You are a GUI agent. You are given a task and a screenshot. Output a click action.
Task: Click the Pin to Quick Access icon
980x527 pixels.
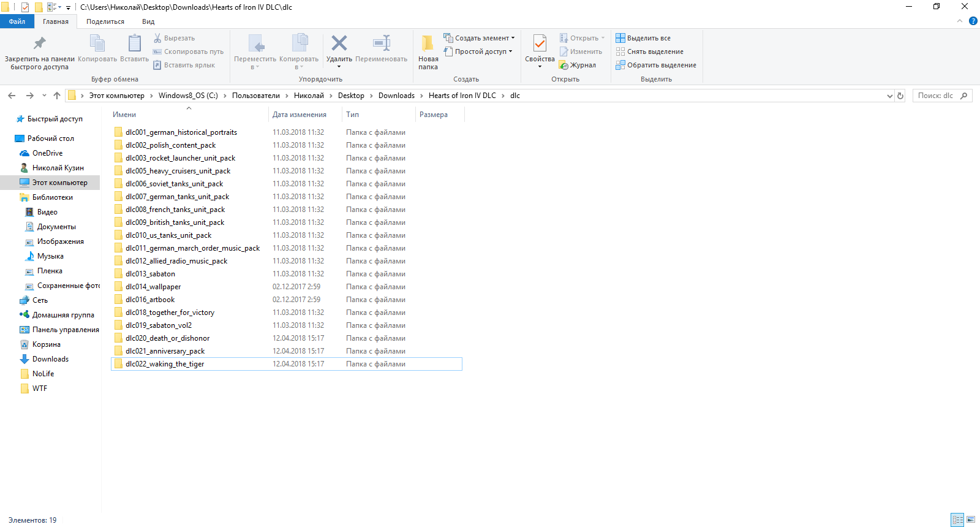click(39, 43)
